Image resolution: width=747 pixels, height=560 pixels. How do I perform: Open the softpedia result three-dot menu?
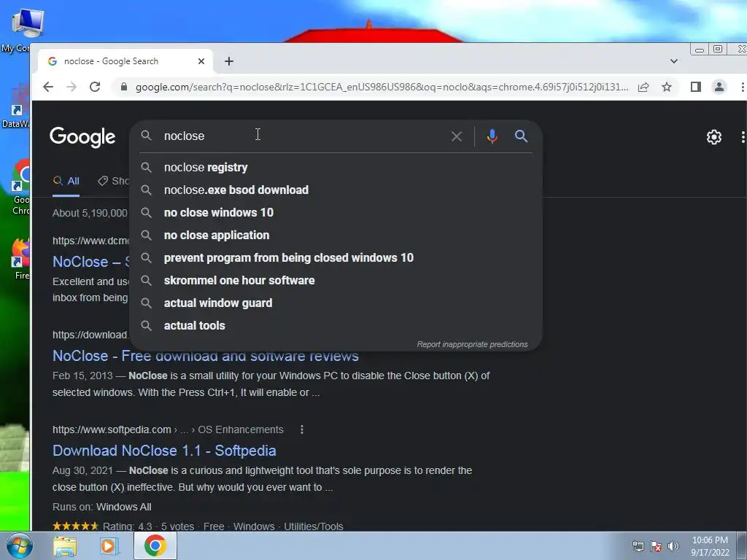301,429
